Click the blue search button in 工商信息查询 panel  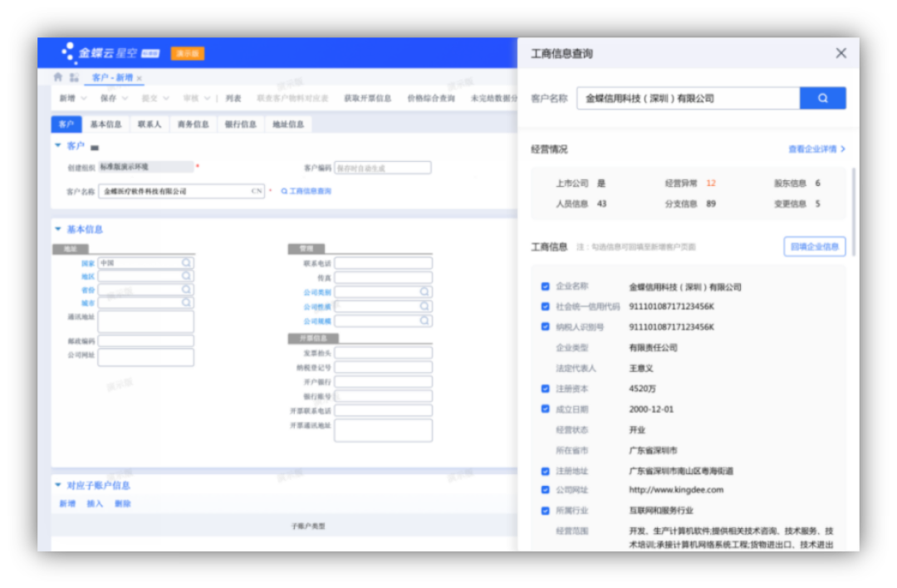823,97
